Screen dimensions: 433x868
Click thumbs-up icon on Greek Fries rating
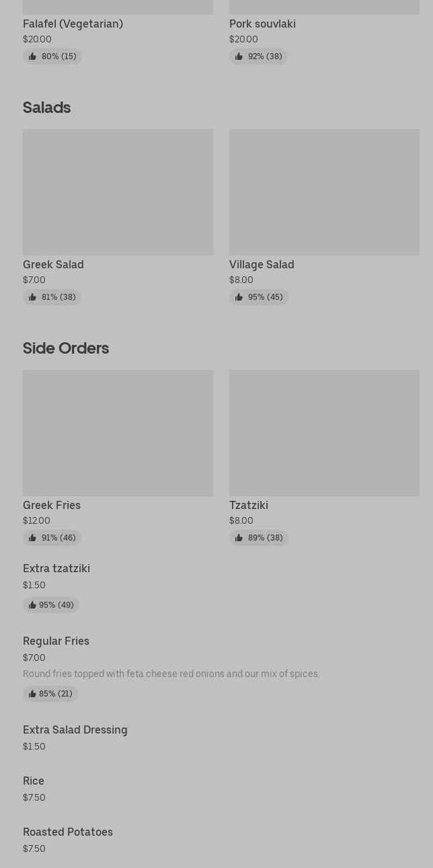tap(32, 538)
